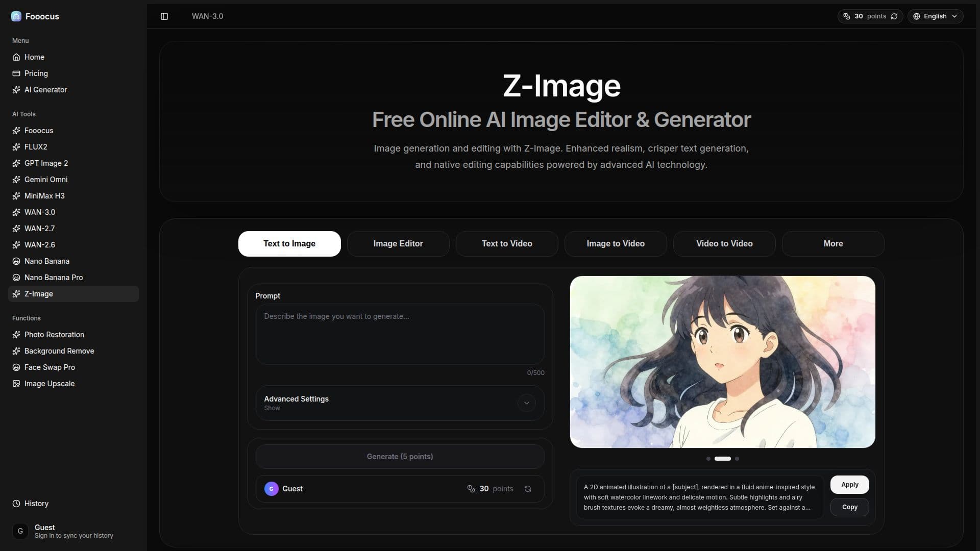The image size is (980, 551).
Task: Switch to Video to Video tab
Action: coord(724,244)
